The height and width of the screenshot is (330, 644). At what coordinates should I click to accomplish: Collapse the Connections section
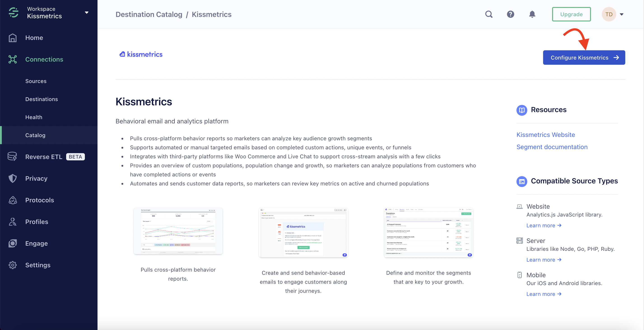44,60
